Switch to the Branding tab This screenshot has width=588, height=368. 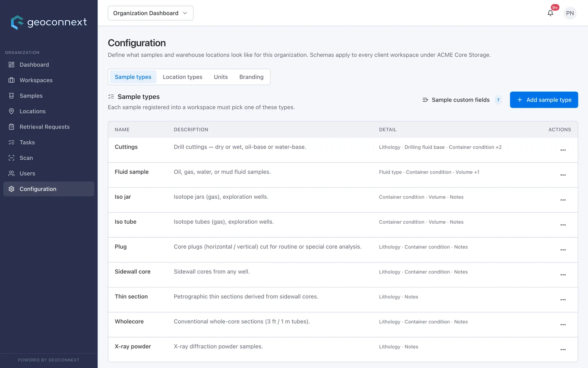251,77
